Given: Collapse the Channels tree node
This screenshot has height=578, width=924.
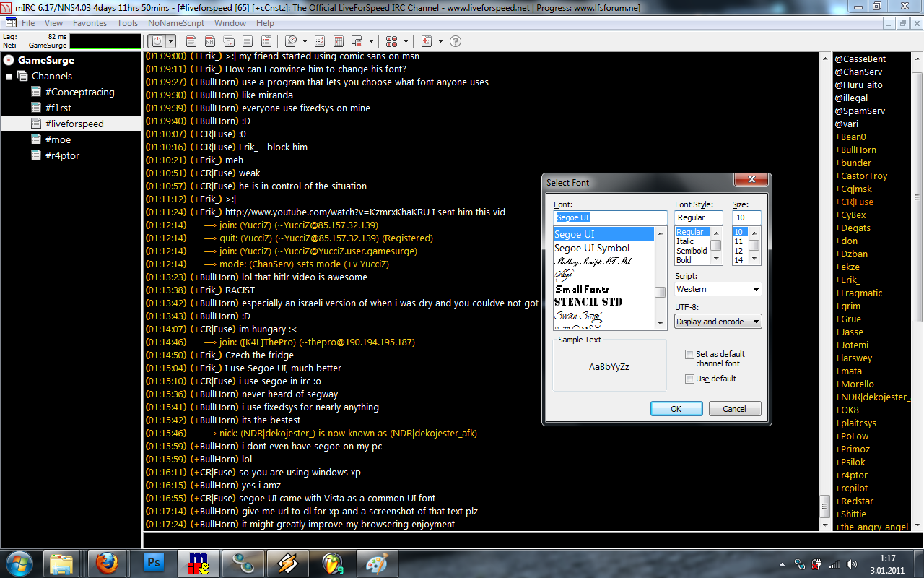Looking at the screenshot, I should coord(9,77).
